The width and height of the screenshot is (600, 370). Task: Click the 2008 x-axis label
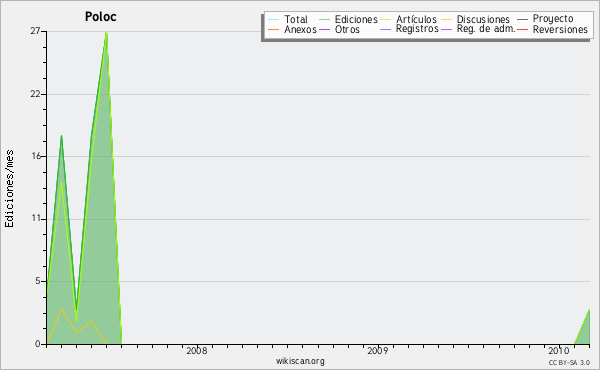197,350
